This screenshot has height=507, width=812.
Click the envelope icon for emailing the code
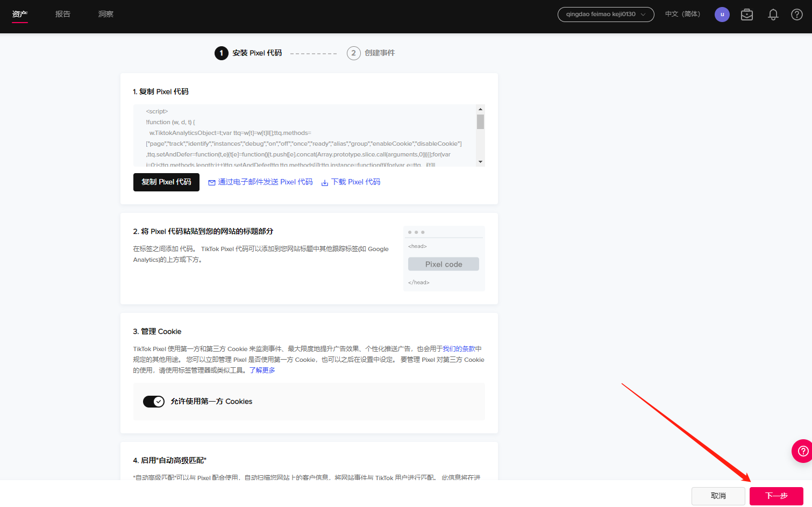coord(212,183)
